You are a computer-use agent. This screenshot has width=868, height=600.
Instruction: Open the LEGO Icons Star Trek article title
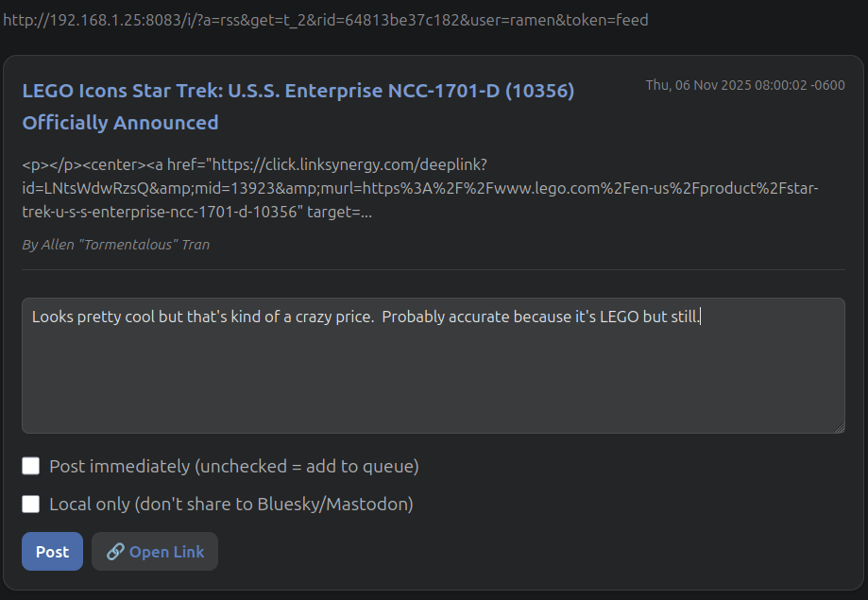[x=298, y=91]
